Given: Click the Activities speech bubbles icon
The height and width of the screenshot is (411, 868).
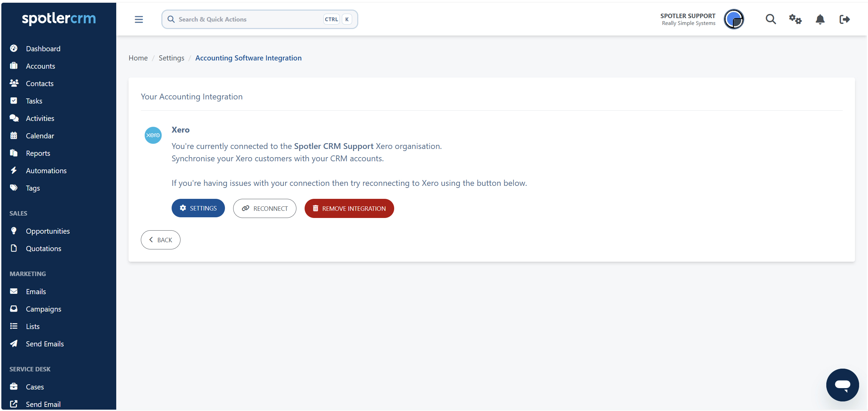Looking at the screenshot, I should click(14, 118).
